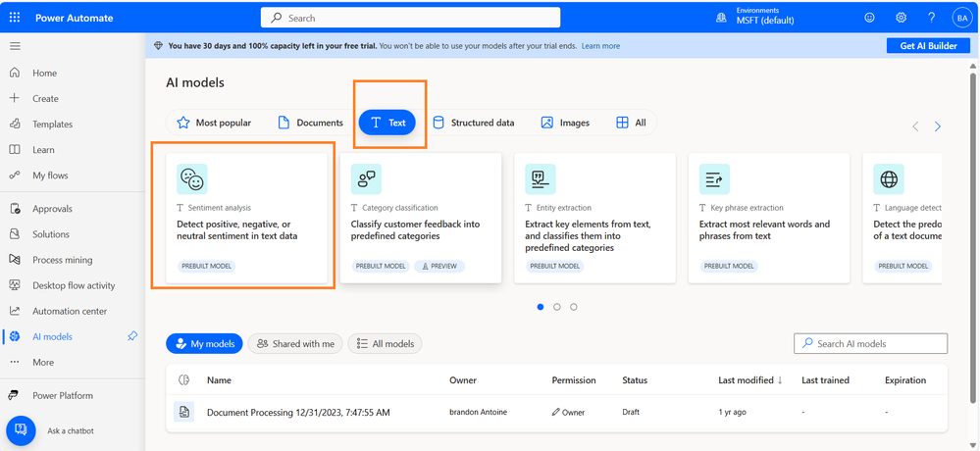Open the Sentiment analysis model card

click(x=246, y=218)
